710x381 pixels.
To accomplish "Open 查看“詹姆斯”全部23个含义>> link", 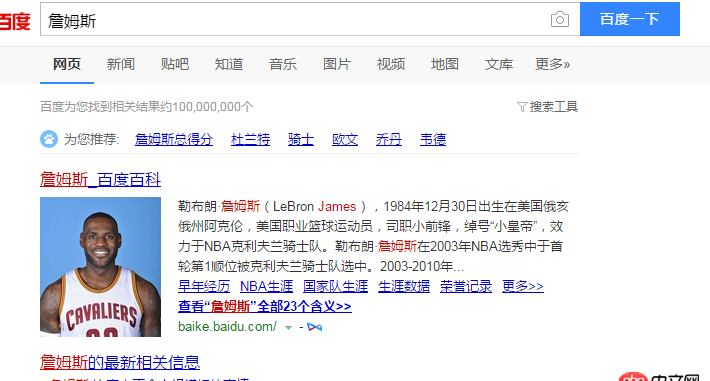I will click(265, 307).
